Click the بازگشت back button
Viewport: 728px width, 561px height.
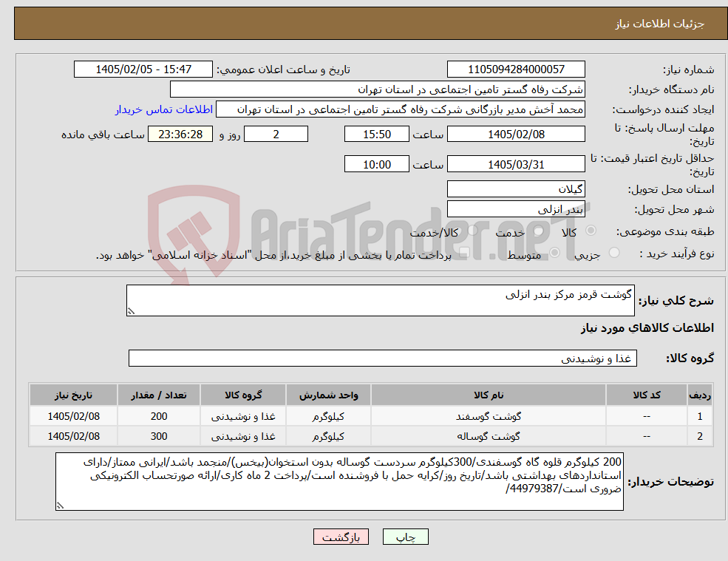(341, 537)
